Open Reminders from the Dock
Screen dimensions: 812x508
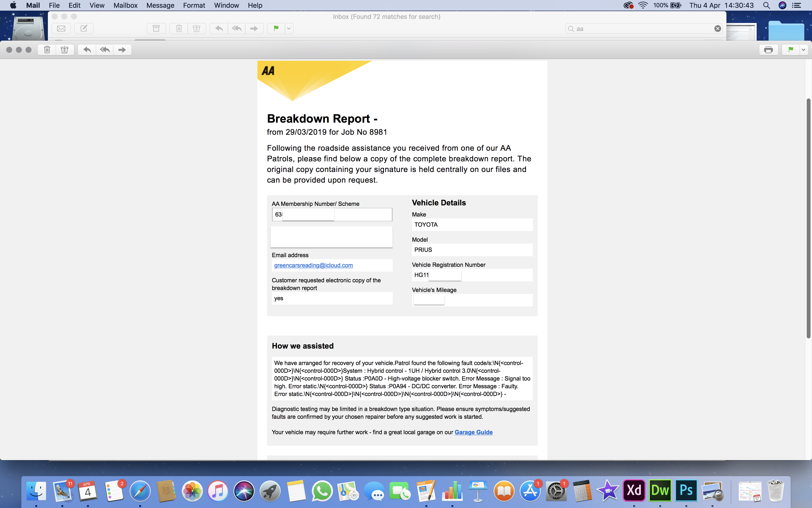[114, 491]
